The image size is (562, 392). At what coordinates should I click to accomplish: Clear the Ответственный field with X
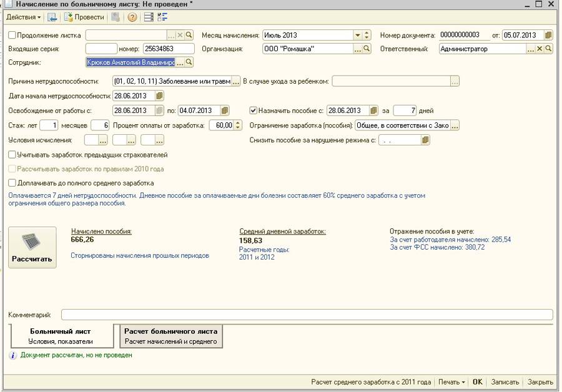point(540,49)
